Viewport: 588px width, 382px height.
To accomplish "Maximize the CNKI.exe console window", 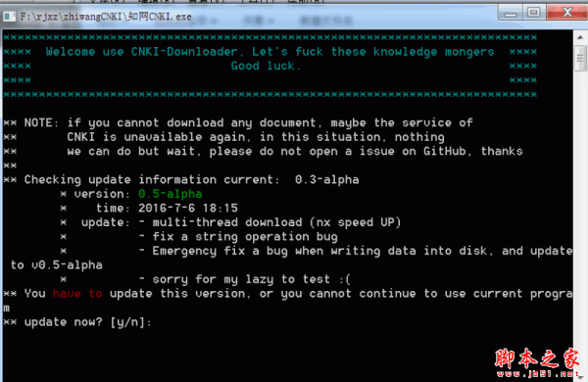I will (534, 13).
